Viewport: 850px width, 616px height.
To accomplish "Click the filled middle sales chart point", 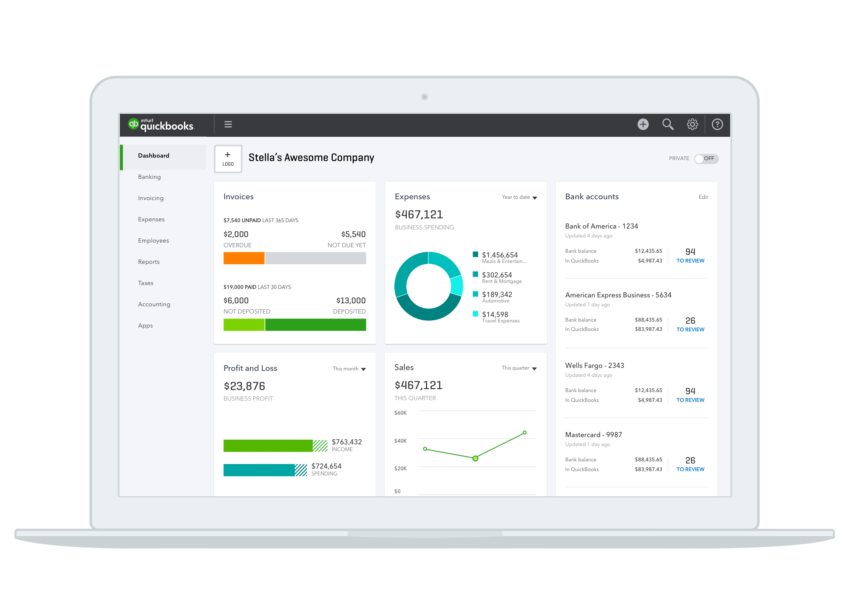I will click(x=475, y=458).
